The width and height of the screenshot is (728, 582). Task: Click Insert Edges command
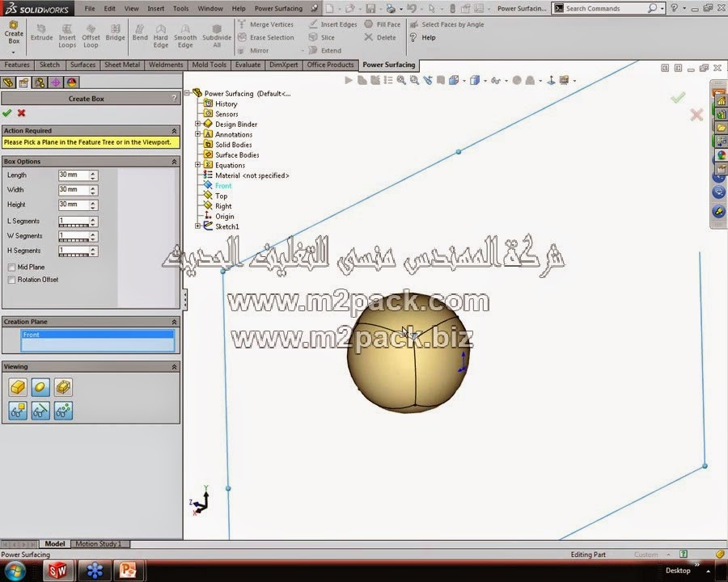pyautogui.click(x=333, y=24)
